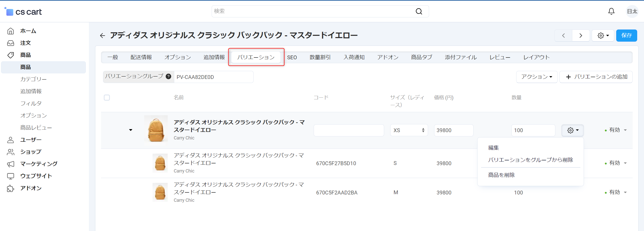
Task: Open the XS size dropdown
Action: point(409,130)
